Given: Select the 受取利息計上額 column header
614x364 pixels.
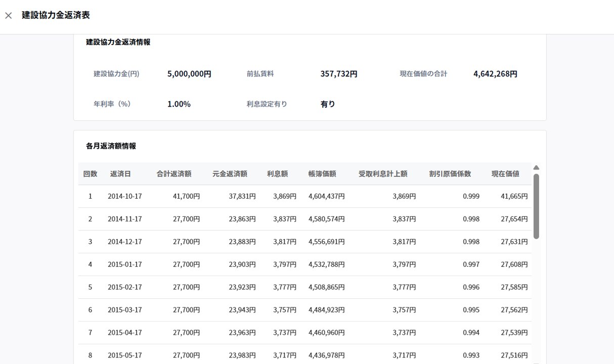Looking at the screenshot, I should tap(383, 174).
